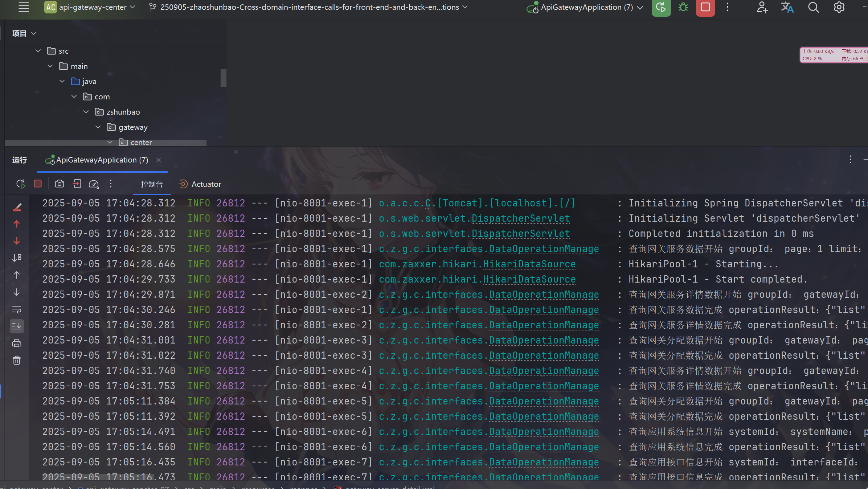Click the print console output icon
868x489 pixels.
17,343
